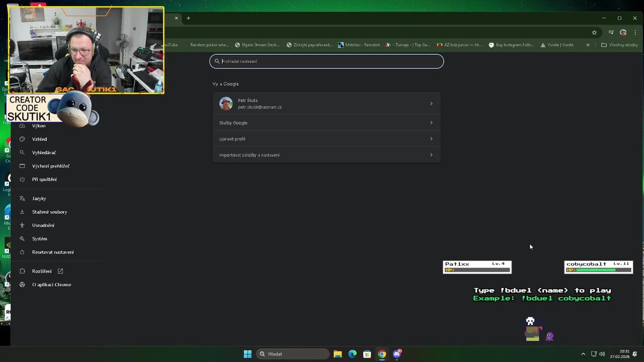
Task: Open Yunite | Yunite bookmark
Action: point(557,45)
